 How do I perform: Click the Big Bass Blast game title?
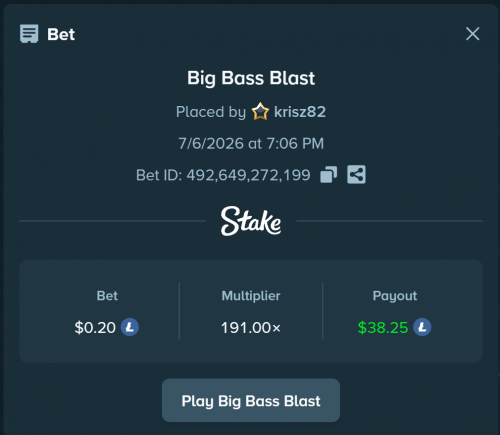coord(251,78)
